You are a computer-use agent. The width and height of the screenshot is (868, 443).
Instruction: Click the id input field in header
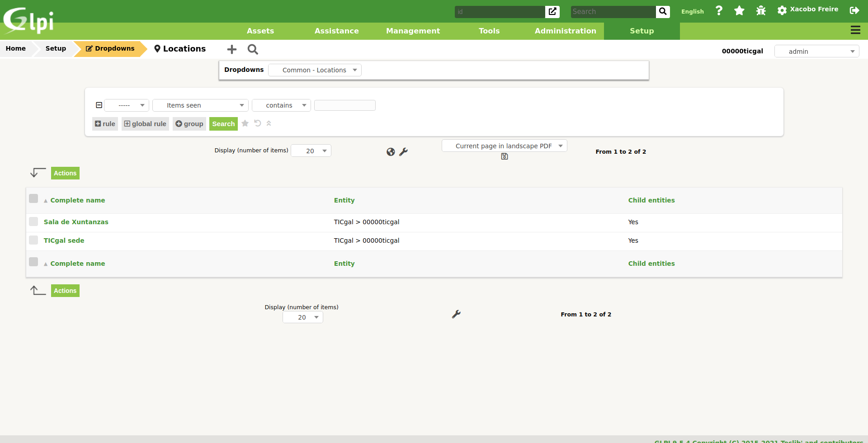click(x=500, y=12)
